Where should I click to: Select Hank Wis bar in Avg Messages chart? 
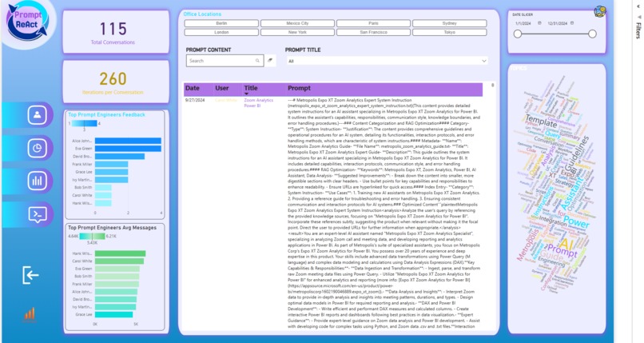(120, 253)
